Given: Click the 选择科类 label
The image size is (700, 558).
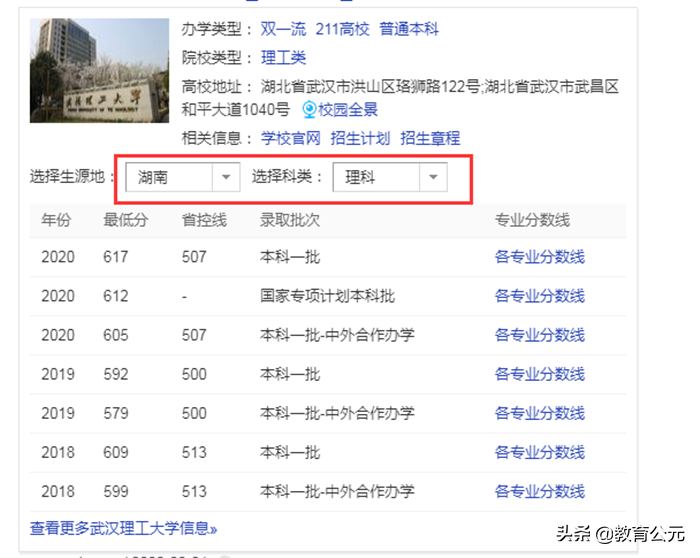Looking at the screenshot, I should coord(287,177).
